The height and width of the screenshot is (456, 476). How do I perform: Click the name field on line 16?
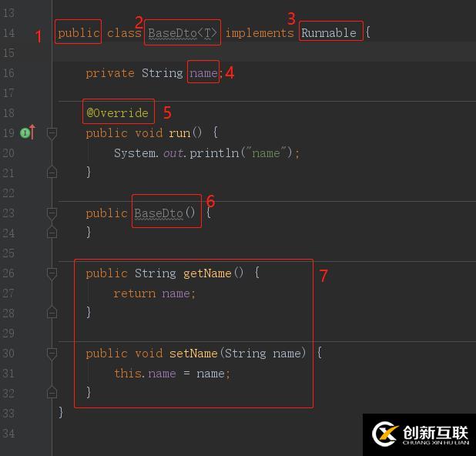203,73
